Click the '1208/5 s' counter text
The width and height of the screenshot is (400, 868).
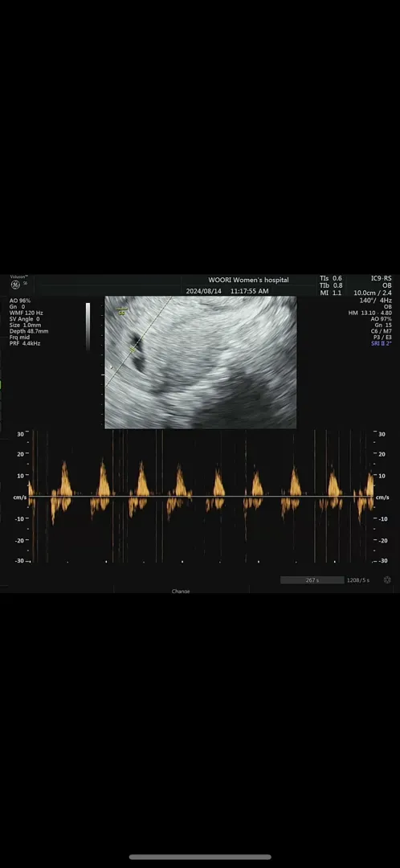point(358,580)
